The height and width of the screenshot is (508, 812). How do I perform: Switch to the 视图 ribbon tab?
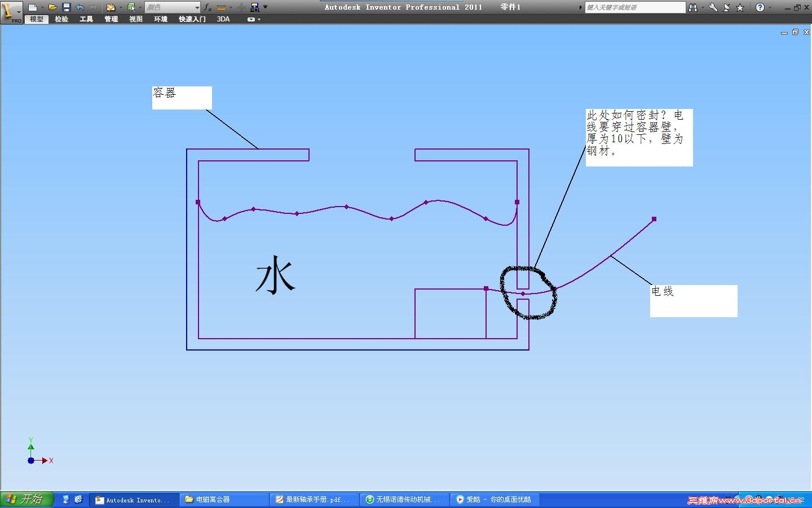(136, 19)
